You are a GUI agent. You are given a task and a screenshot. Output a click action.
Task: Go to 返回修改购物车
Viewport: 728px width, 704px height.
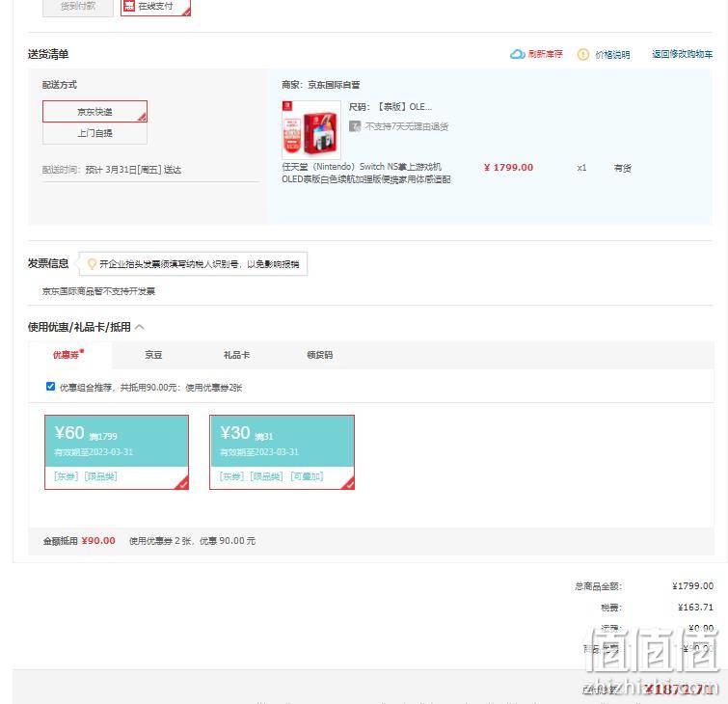coord(682,54)
